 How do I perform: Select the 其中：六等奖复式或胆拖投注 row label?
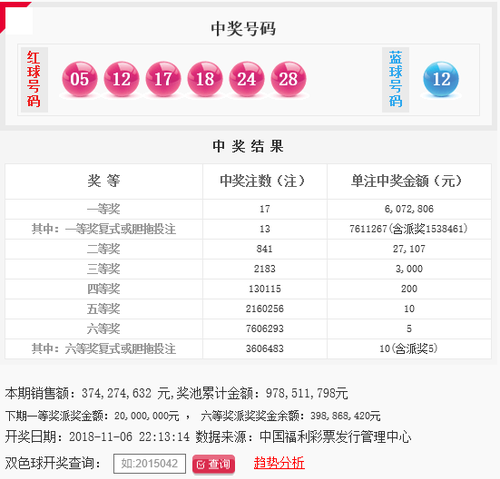[104, 349]
